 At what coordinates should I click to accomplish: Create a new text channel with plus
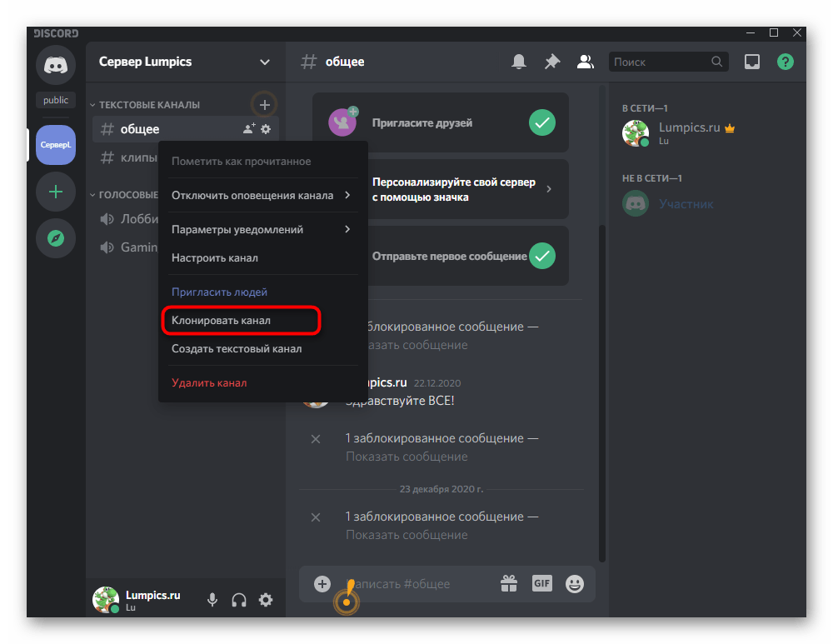[x=265, y=105]
